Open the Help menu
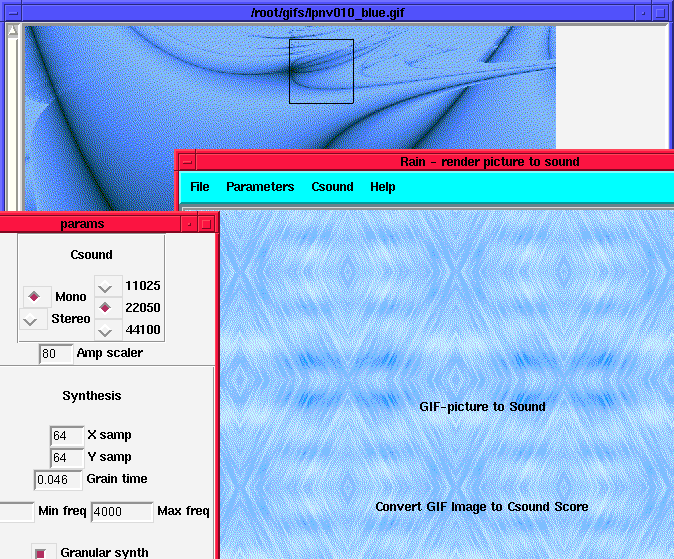 pos(382,187)
